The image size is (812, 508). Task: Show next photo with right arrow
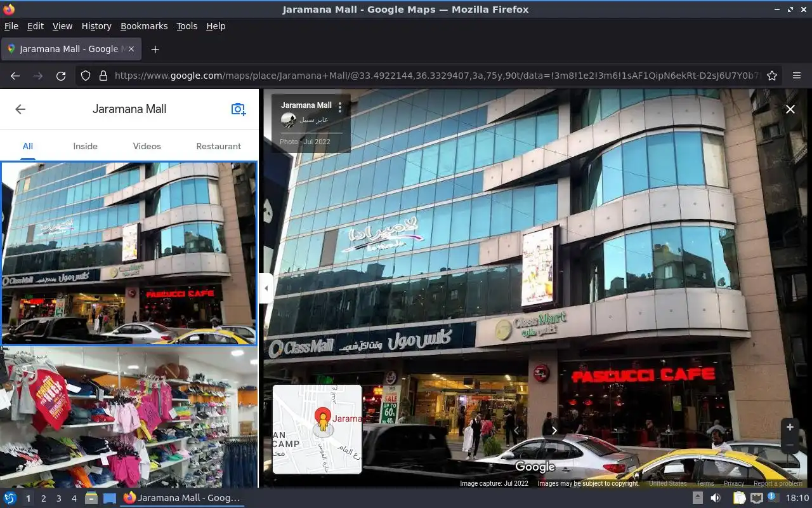554,431
